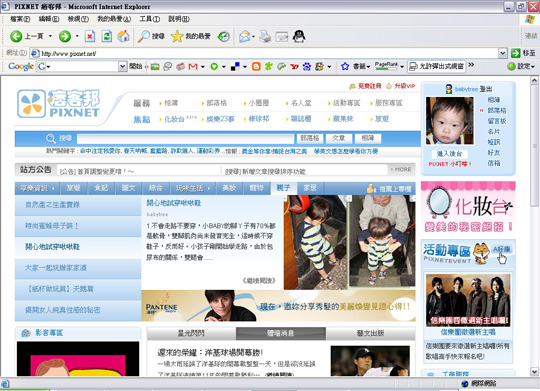Click the thumbs-up recommend icon

371,188
